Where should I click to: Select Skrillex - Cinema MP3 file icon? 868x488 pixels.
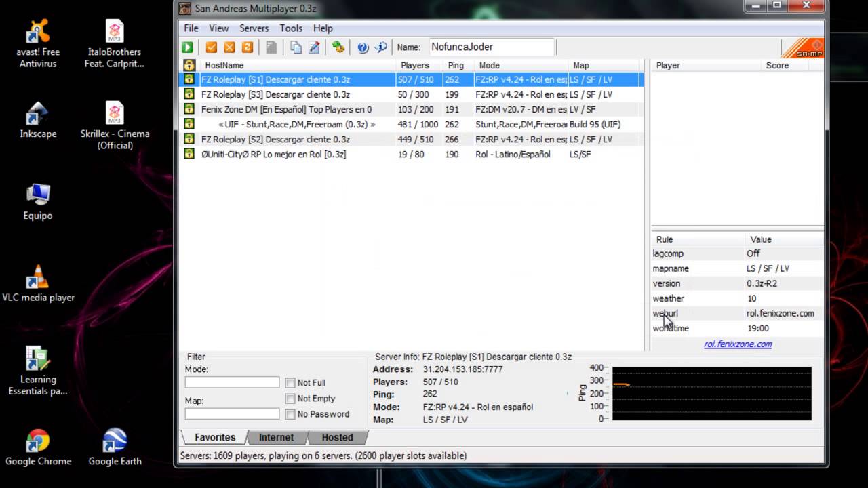115,125
